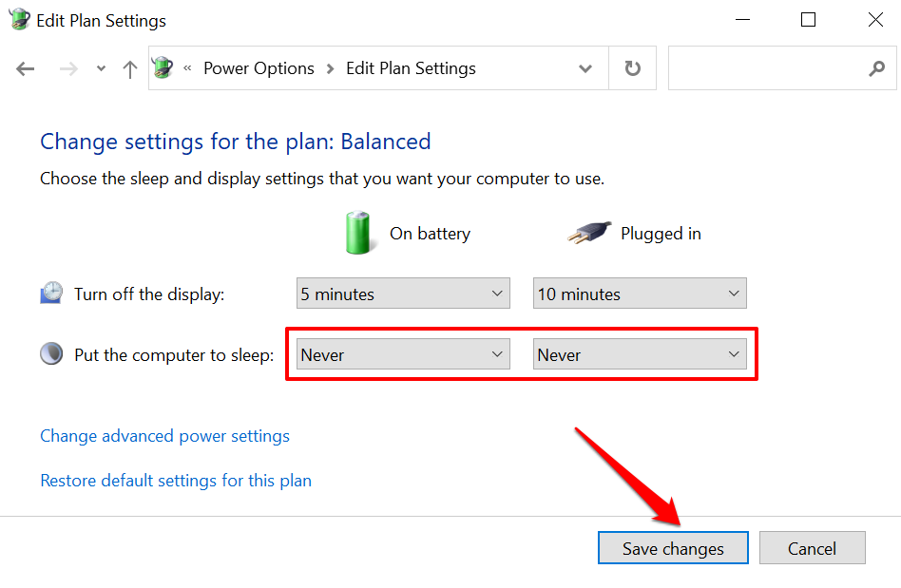Open sleep dropdown for On battery

[403, 355]
